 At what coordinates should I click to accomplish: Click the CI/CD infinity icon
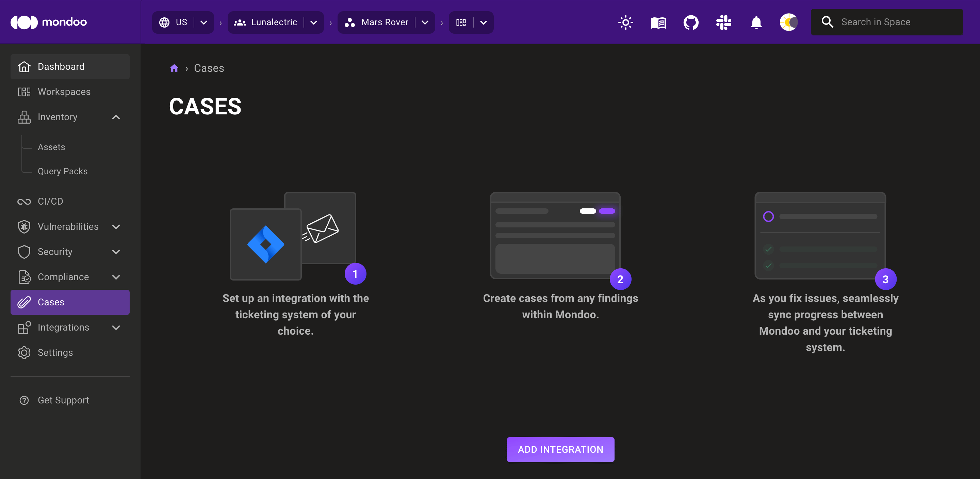24,202
